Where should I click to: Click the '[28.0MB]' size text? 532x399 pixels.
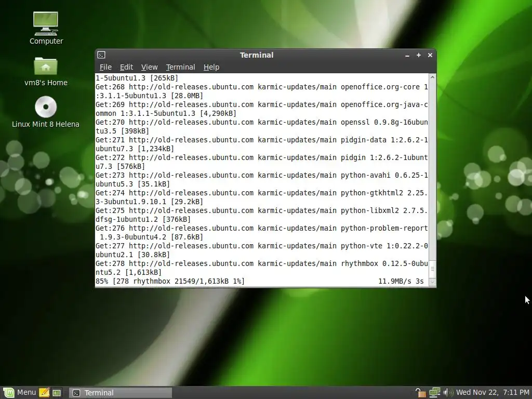click(187, 96)
